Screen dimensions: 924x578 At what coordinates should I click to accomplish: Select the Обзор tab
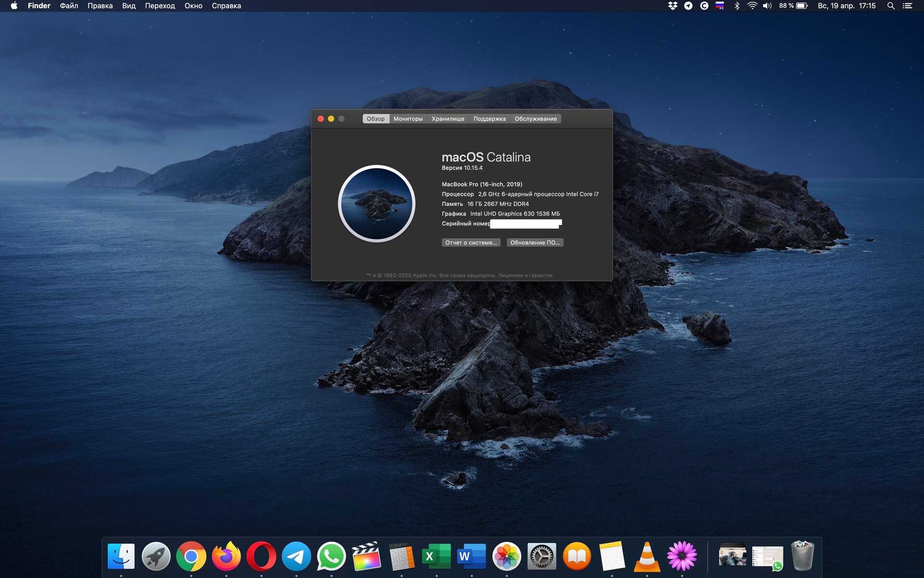pyautogui.click(x=376, y=119)
